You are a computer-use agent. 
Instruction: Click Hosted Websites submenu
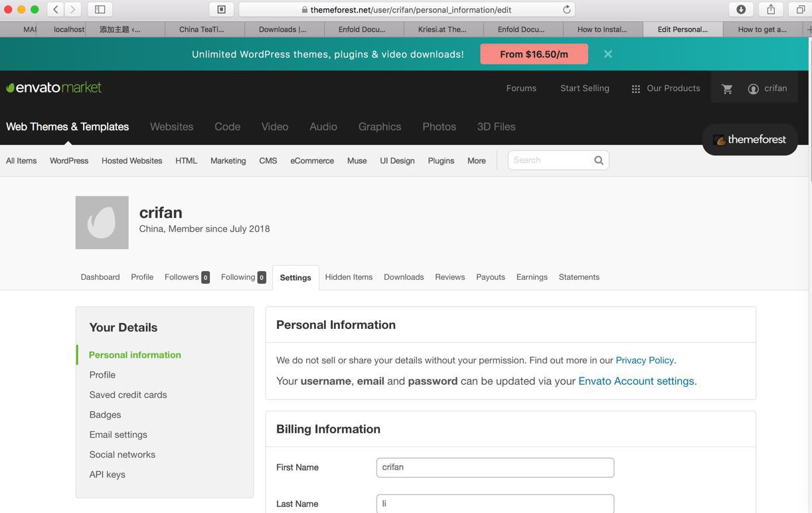131,161
